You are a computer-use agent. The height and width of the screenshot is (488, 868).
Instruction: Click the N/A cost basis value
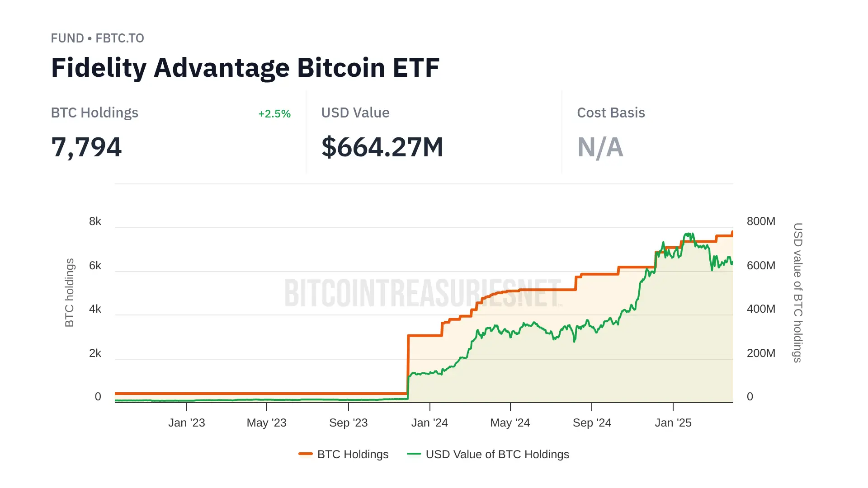point(600,147)
